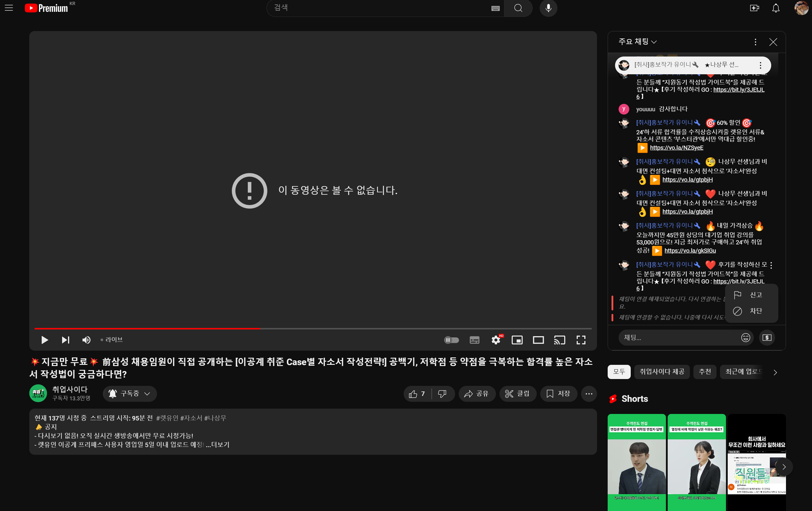This screenshot has height=511, width=812.
Task: Open the player settings gear
Action: [x=496, y=340]
